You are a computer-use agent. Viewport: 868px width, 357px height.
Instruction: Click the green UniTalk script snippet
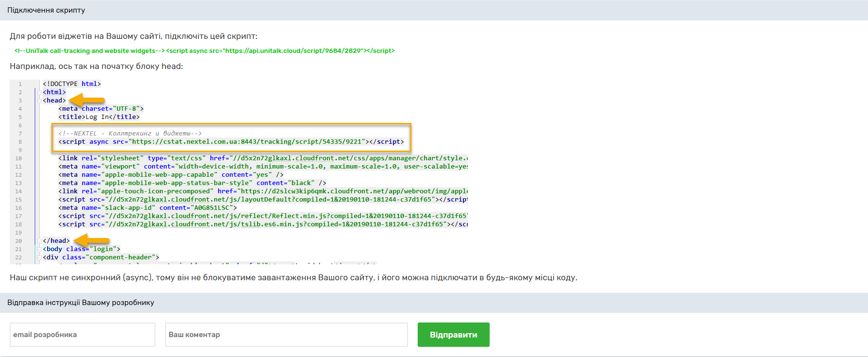204,51
